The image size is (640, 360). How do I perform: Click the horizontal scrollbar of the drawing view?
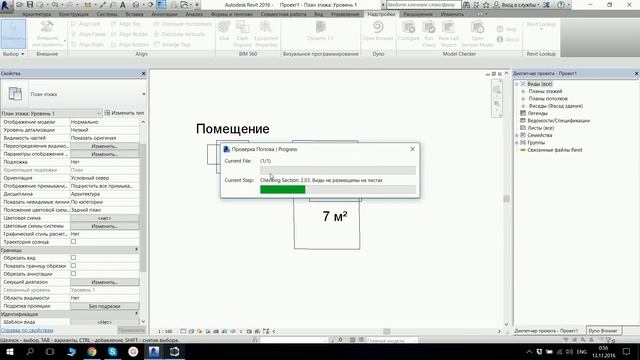[386, 331]
